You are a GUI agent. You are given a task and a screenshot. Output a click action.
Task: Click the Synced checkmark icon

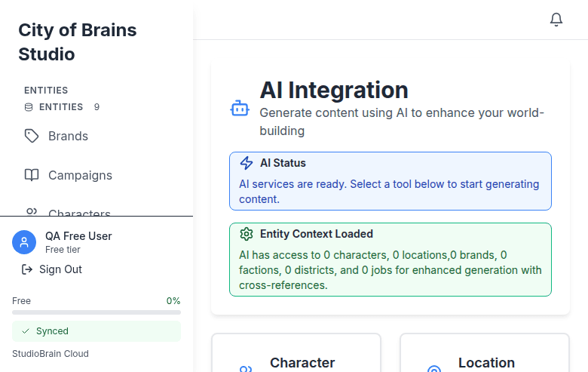pos(26,331)
